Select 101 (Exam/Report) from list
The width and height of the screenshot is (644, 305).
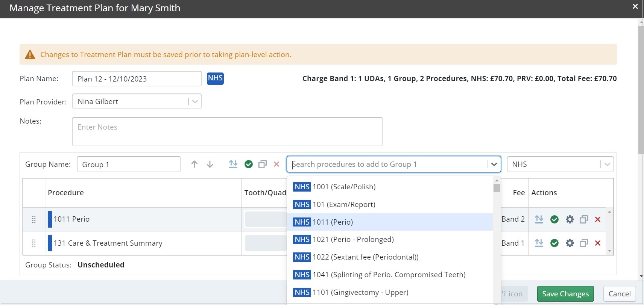coord(390,204)
